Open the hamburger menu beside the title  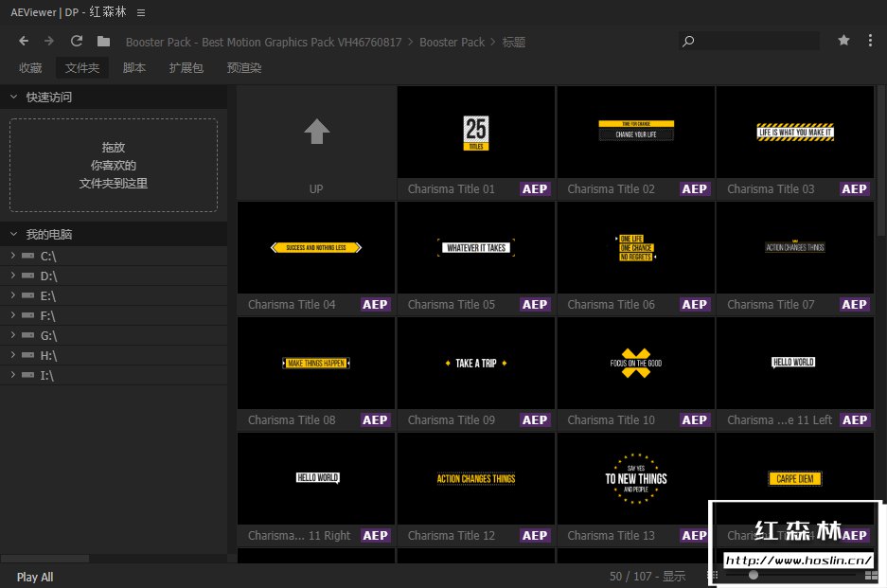(x=141, y=12)
